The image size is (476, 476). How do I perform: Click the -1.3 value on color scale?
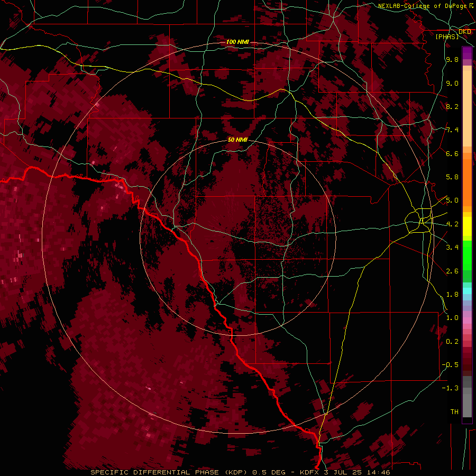[450, 388]
